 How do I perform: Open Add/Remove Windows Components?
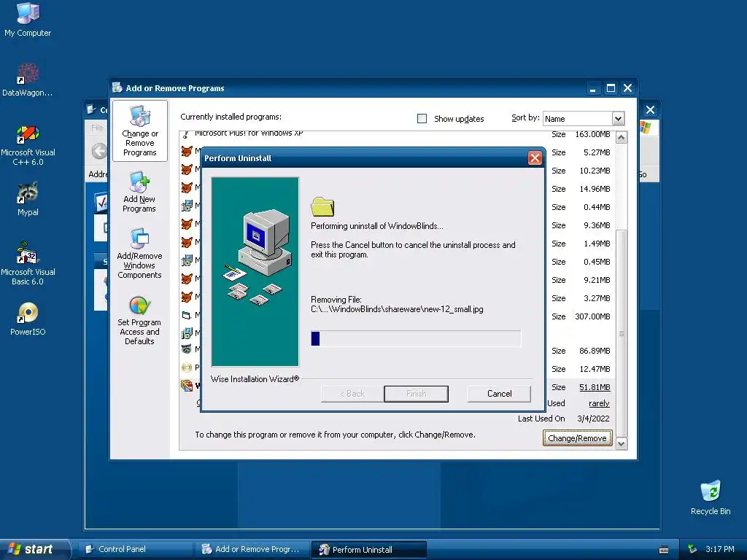tap(139, 253)
